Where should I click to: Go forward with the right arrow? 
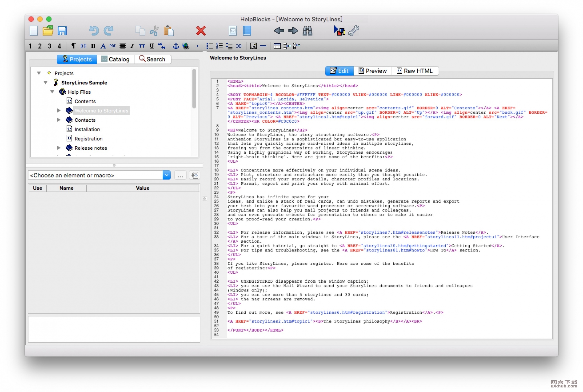tap(293, 31)
